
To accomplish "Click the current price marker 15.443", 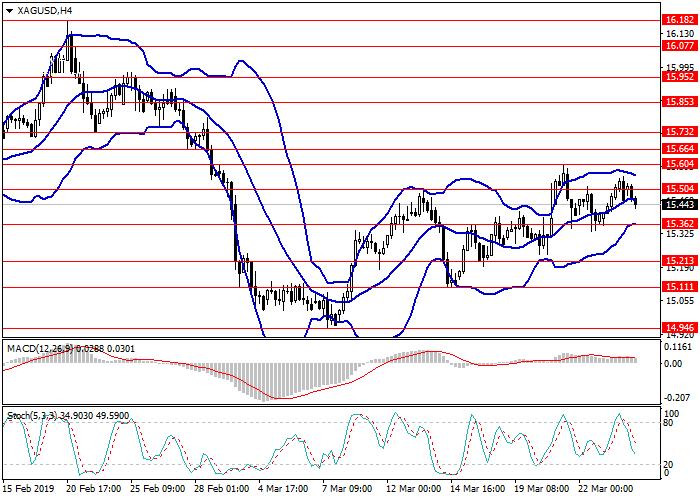I will [x=679, y=204].
